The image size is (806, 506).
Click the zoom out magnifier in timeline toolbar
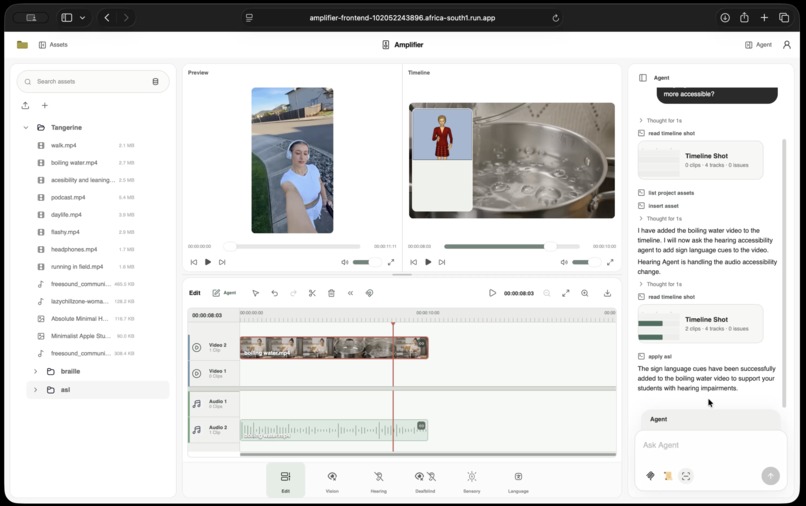point(547,293)
